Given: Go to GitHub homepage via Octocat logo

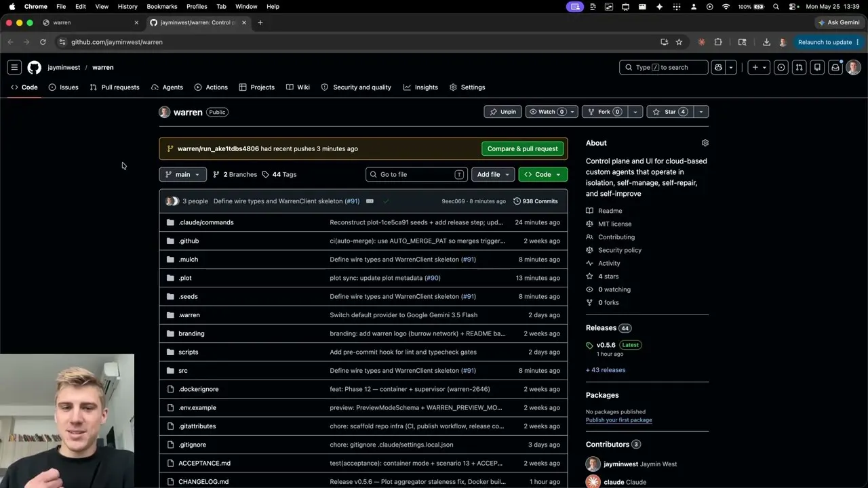Looking at the screenshot, I should coord(34,67).
